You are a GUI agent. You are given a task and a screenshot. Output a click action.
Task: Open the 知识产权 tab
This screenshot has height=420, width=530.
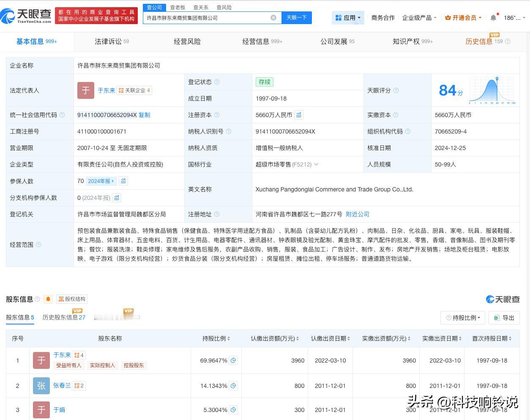coord(413,41)
